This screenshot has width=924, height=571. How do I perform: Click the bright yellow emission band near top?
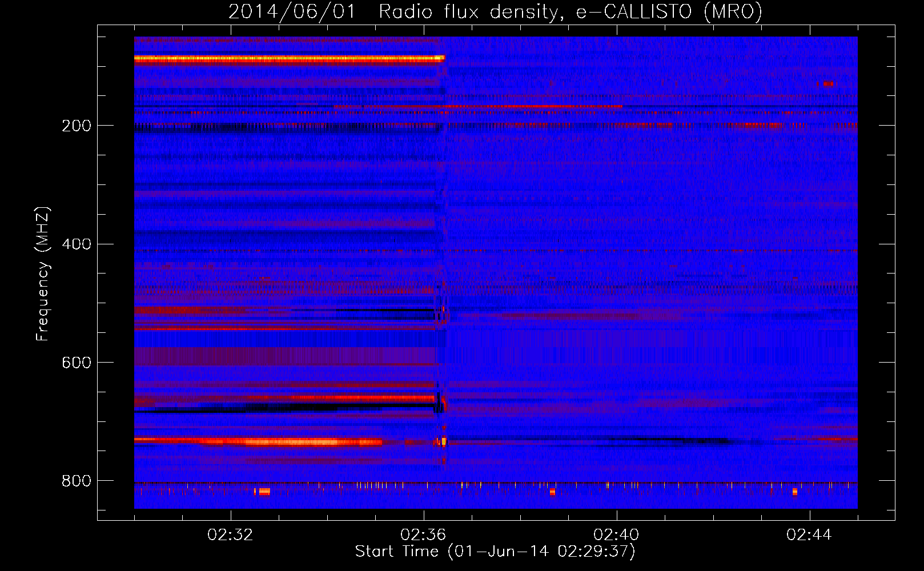tap(290, 58)
